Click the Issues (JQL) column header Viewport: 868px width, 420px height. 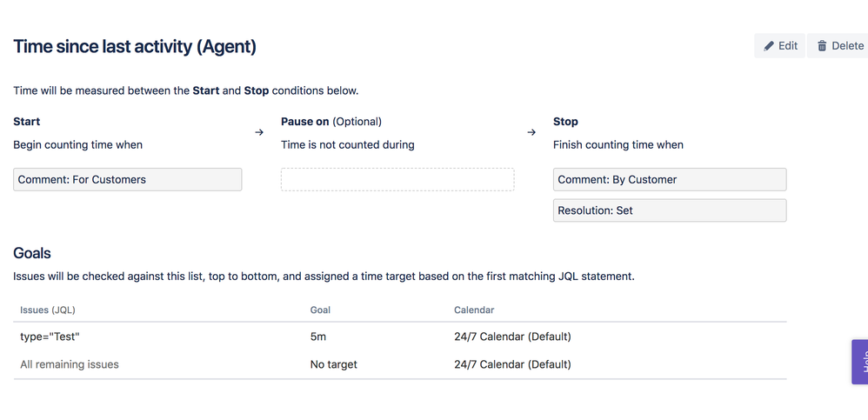coord(48,310)
